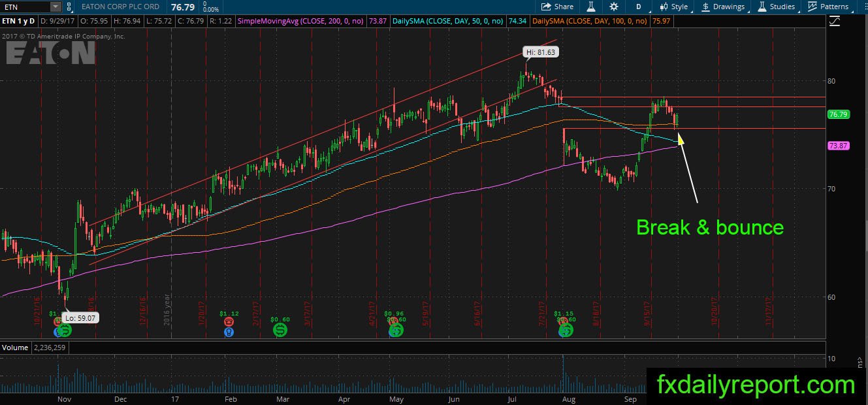Select the SimpleMovingAvg (CLOSE, 200, 0, no) study label
Image resolution: width=868 pixels, height=405 pixels.
302,22
